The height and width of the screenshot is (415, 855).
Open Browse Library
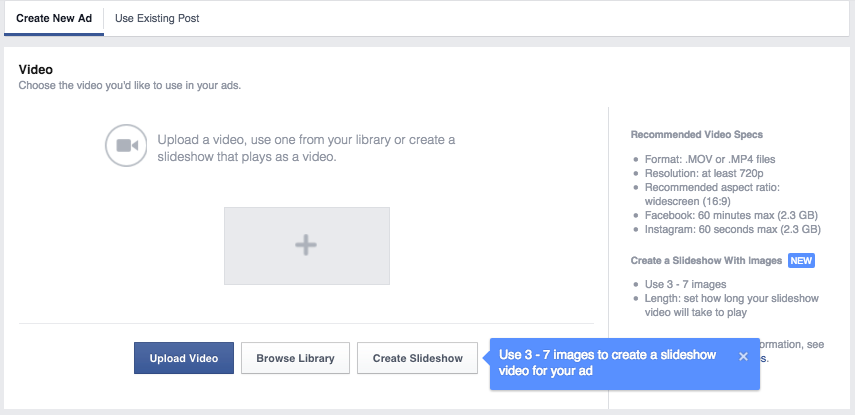point(295,358)
